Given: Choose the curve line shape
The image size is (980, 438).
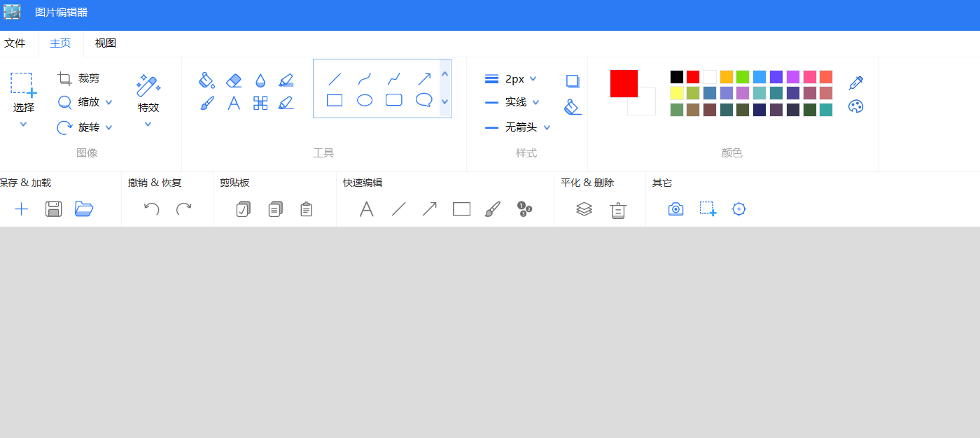Looking at the screenshot, I should point(365,79).
